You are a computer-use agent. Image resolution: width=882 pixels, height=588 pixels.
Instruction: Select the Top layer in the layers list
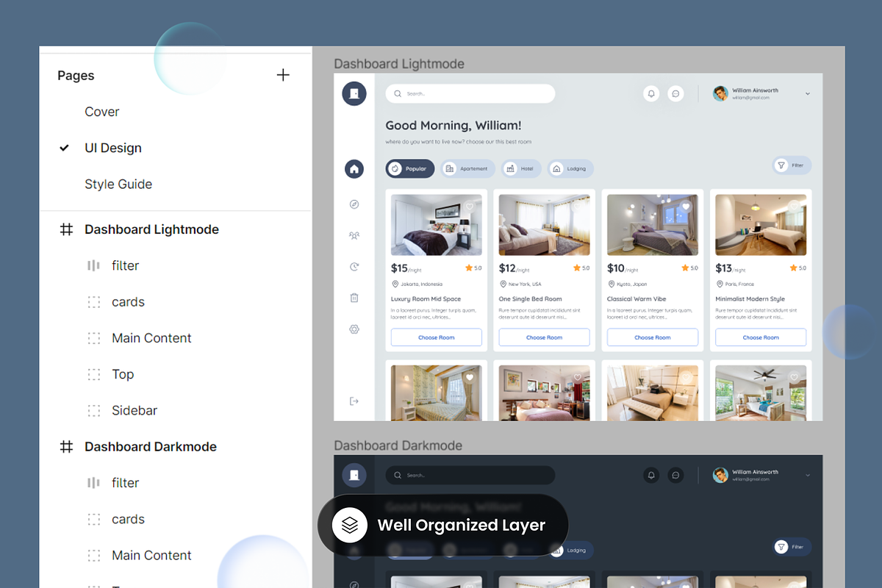[x=123, y=374]
